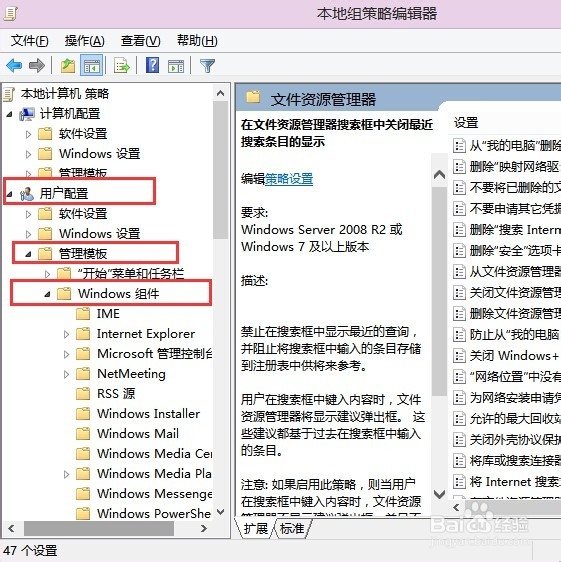Click the 计算机配置 computer icon

(x=27, y=114)
